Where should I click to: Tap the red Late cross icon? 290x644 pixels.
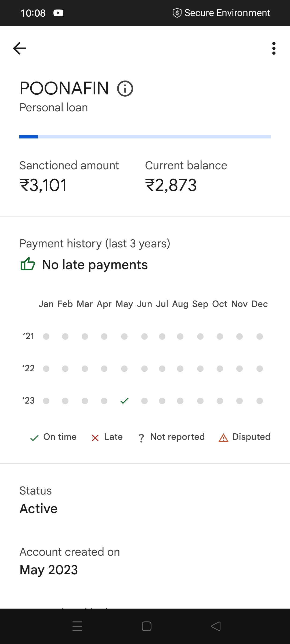click(x=95, y=438)
